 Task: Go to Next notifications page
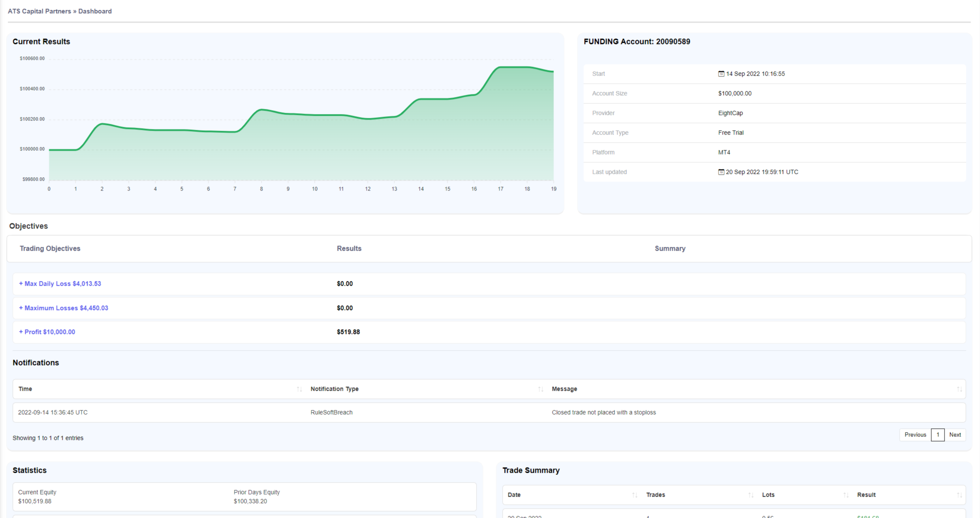(x=955, y=435)
